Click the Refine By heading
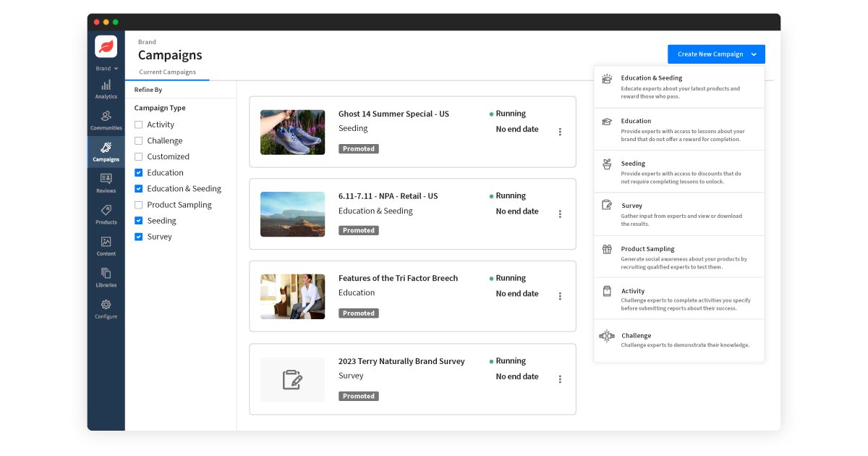This screenshot has height=456, width=868. click(148, 90)
